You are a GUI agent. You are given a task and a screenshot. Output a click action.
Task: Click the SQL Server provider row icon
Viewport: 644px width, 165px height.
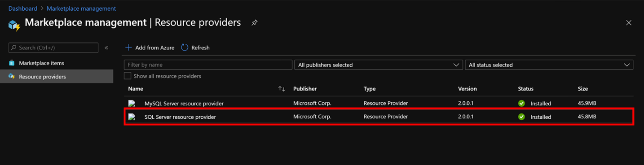pyautogui.click(x=132, y=117)
